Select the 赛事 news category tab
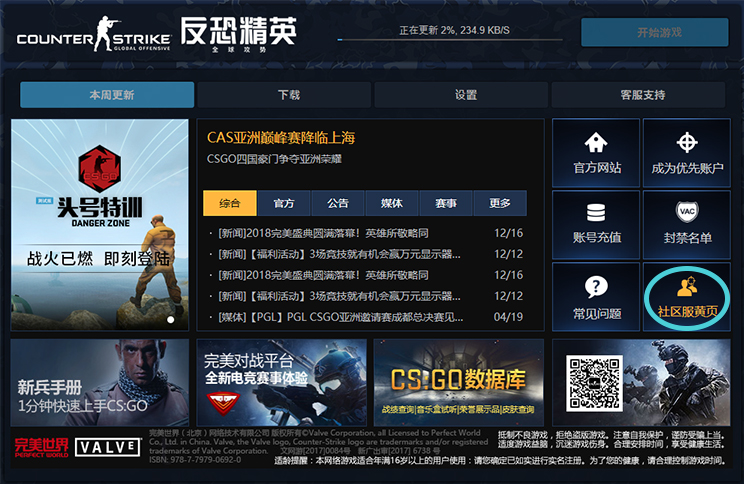This screenshot has width=744, height=484. [x=446, y=203]
